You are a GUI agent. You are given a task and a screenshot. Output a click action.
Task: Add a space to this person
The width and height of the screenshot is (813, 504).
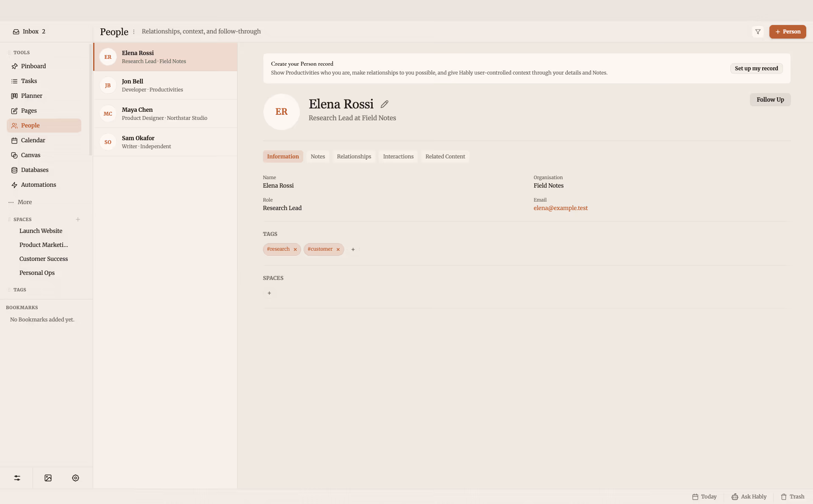click(269, 293)
